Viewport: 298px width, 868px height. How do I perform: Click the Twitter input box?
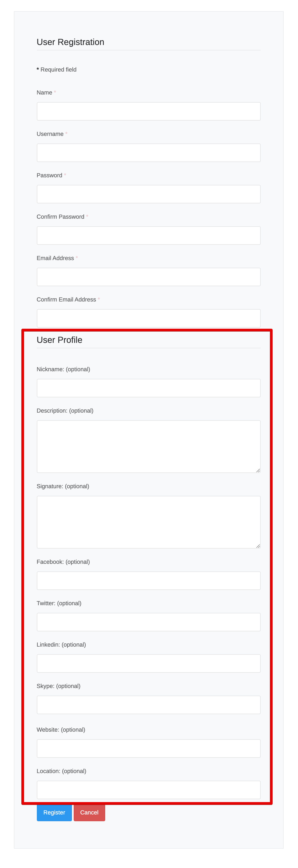(149, 622)
